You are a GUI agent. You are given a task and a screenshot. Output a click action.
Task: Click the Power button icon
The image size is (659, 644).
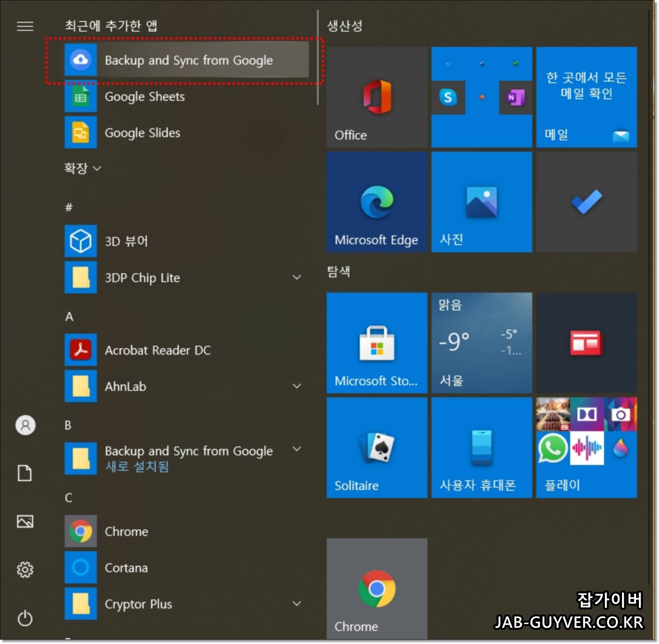click(x=25, y=618)
